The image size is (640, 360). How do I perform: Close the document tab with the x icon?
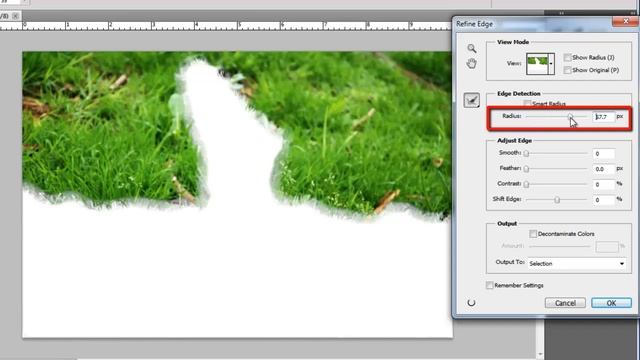pyautogui.click(x=15, y=16)
